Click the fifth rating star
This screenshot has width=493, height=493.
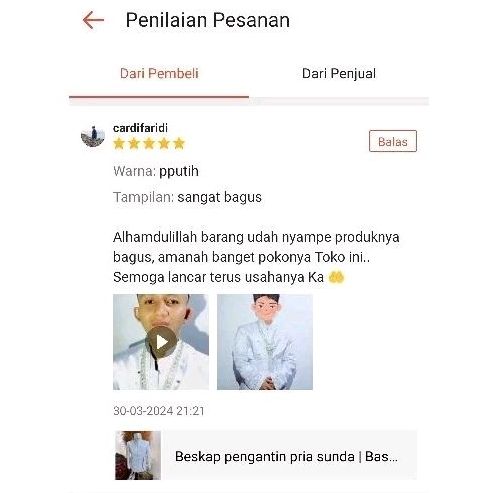[179, 144]
